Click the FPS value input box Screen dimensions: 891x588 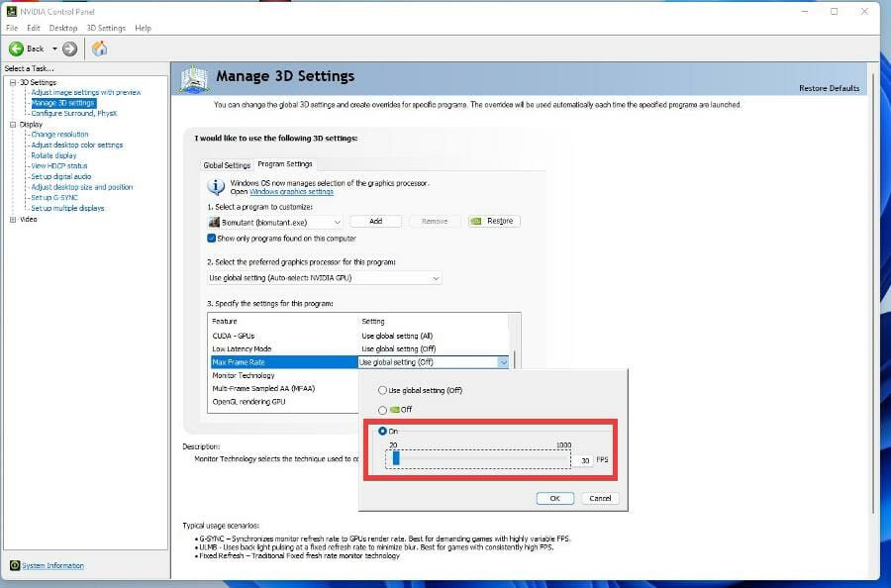(x=583, y=460)
